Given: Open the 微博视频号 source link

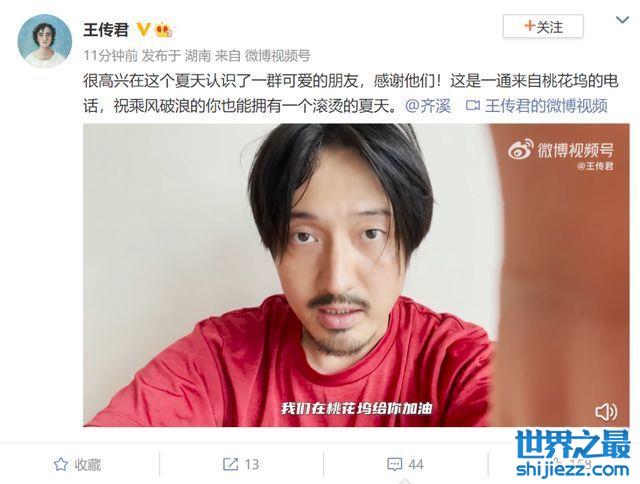Looking at the screenshot, I should pyautogui.click(x=278, y=56).
